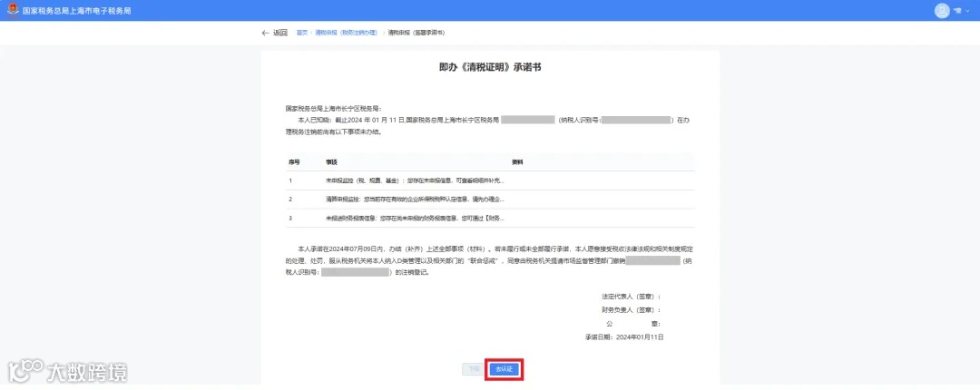Click the 事项 column header

(331, 161)
